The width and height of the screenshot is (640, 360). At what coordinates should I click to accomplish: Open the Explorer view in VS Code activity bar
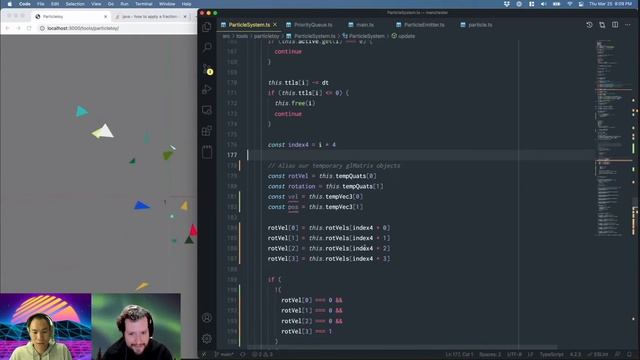coord(207,27)
